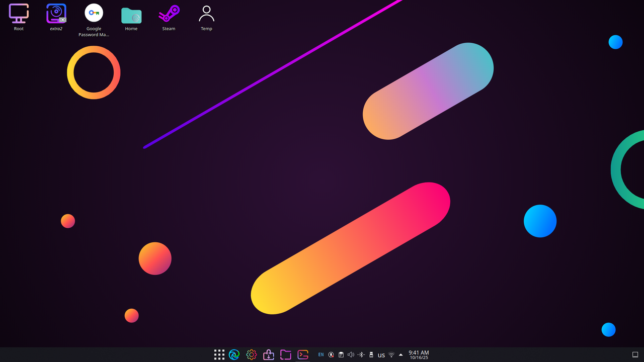
Task: Open the update notifier tray icon
Action: pos(331,354)
